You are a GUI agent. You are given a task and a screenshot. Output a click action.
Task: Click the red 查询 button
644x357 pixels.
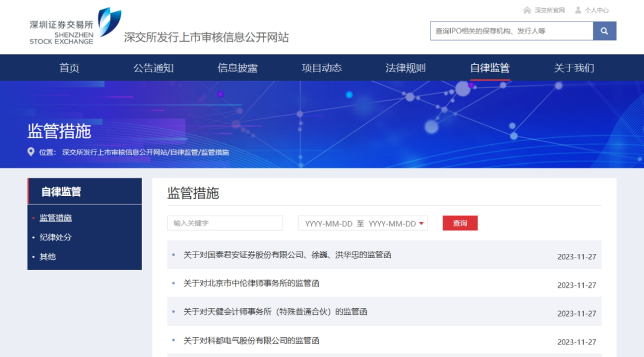coord(460,223)
